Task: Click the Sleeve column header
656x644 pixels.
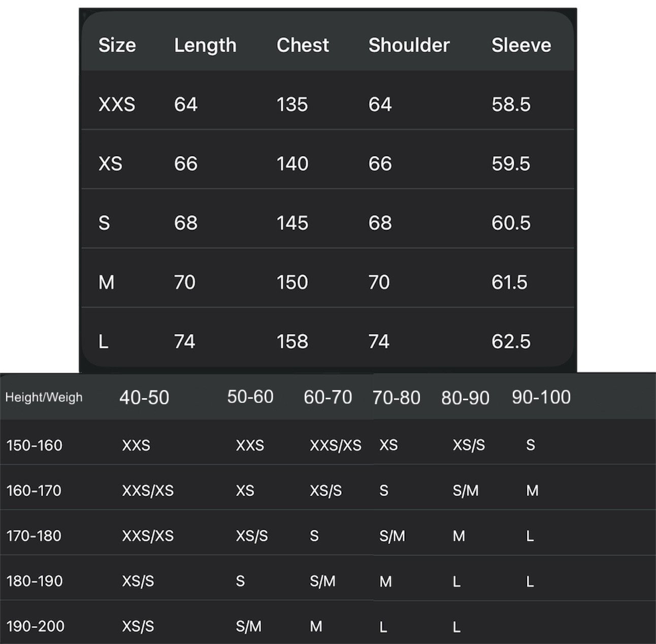Action: 521,45
